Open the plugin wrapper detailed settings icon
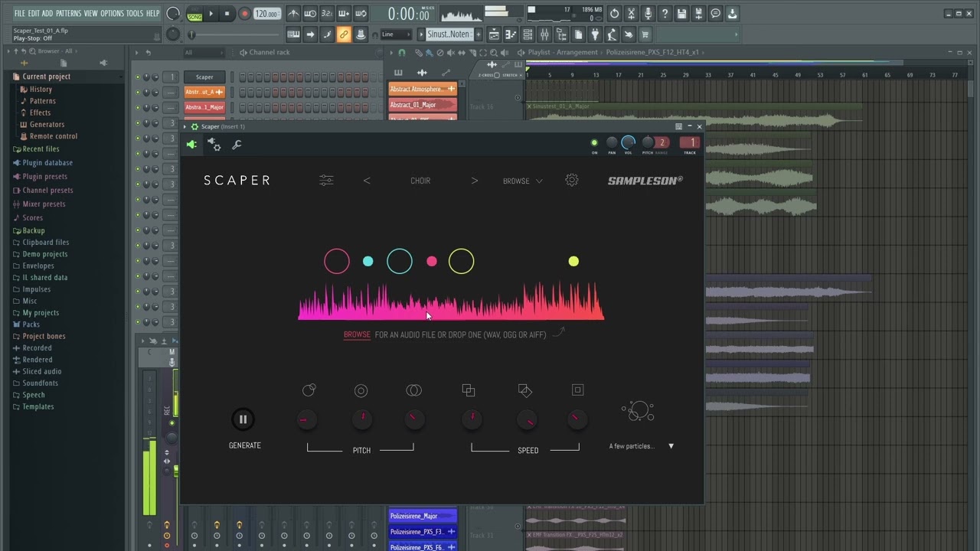 point(214,145)
